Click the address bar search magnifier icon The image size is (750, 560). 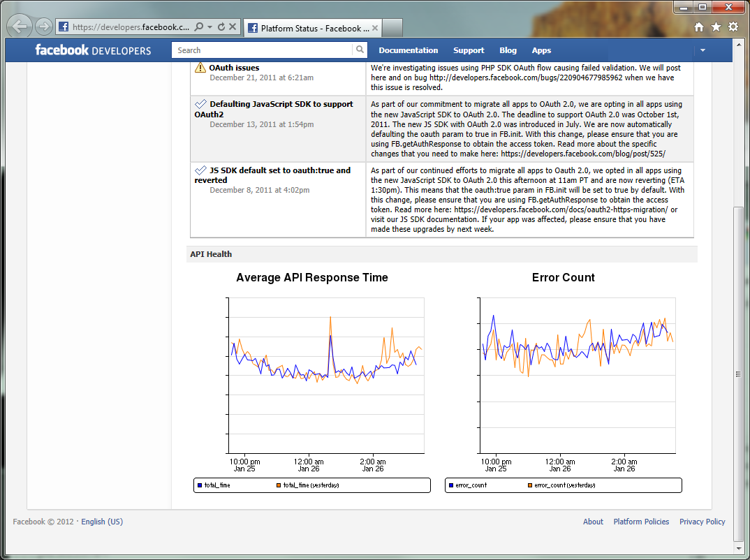(199, 27)
